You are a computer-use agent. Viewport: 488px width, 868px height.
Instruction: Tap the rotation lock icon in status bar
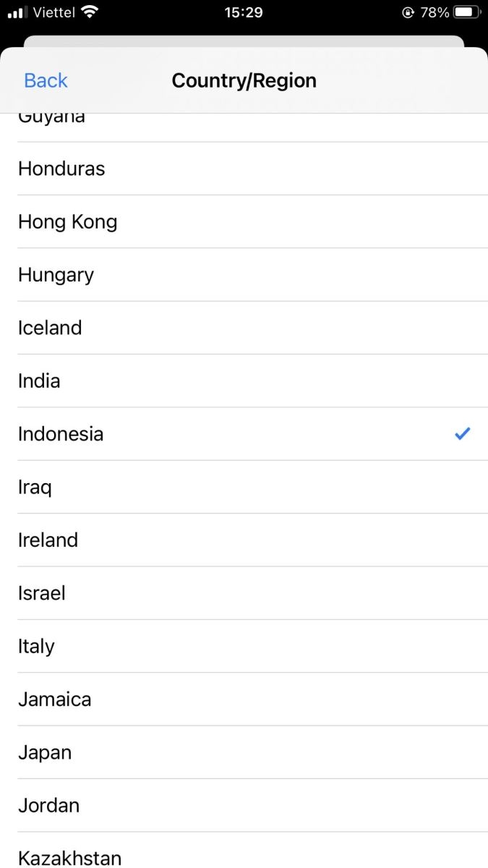(408, 12)
